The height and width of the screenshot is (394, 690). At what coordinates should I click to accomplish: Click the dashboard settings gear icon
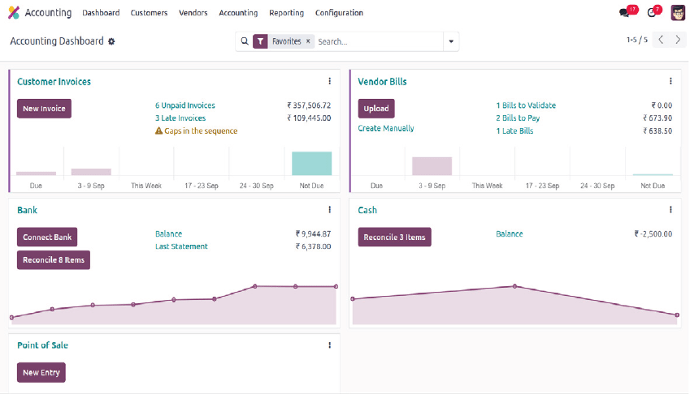(x=112, y=41)
